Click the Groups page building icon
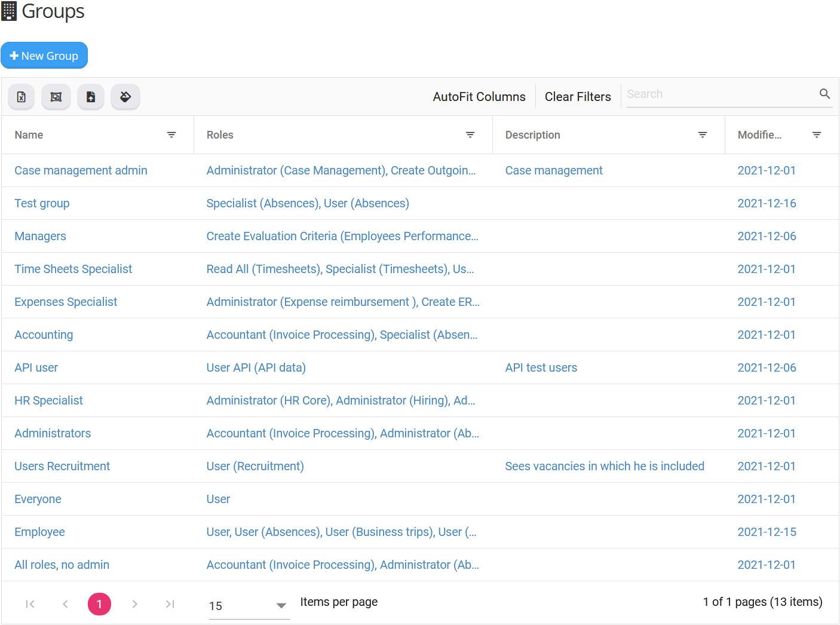This screenshot has width=840, height=625. (9, 11)
